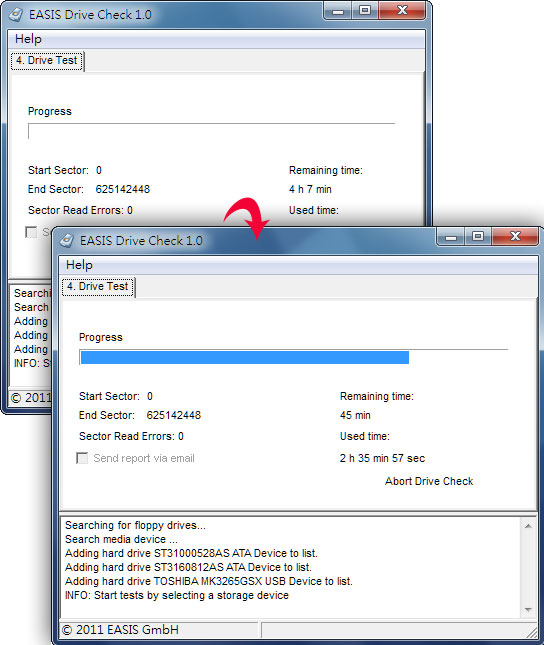Open Help menu in the back window
The height and width of the screenshot is (645, 544).
coord(28,39)
